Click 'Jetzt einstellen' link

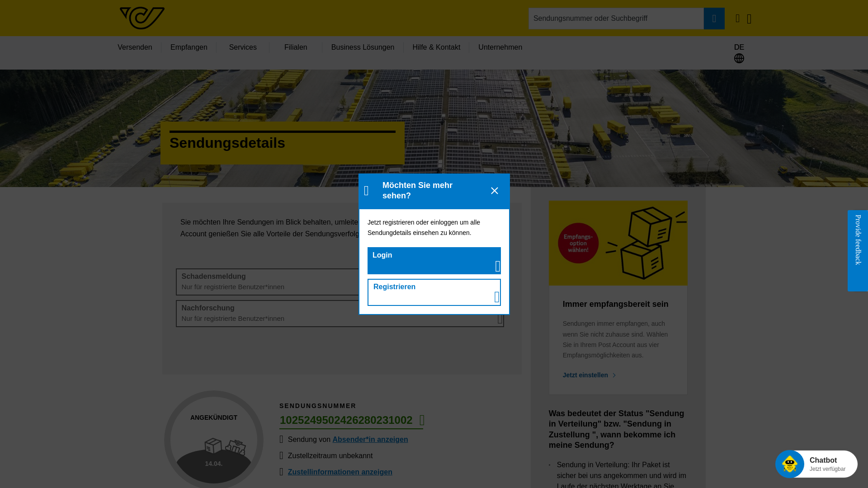[x=585, y=375]
